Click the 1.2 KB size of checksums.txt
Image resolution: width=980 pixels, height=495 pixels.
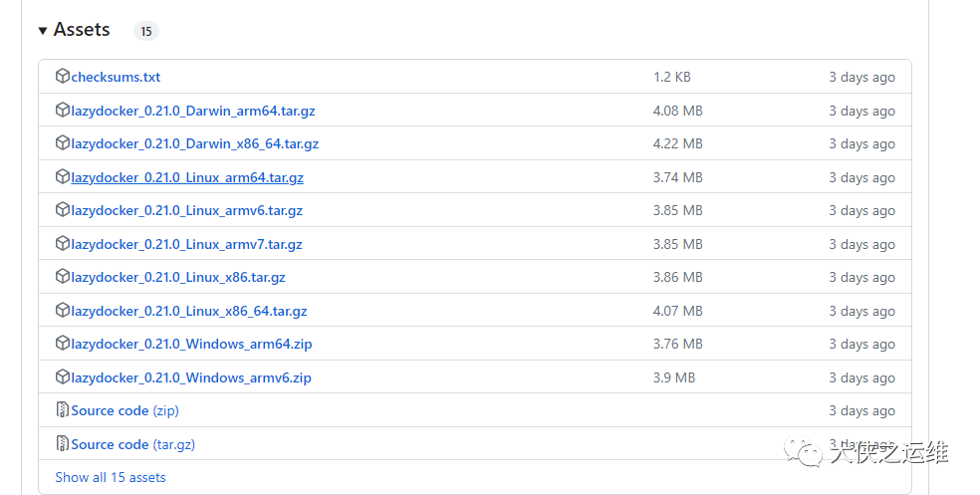(672, 77)
